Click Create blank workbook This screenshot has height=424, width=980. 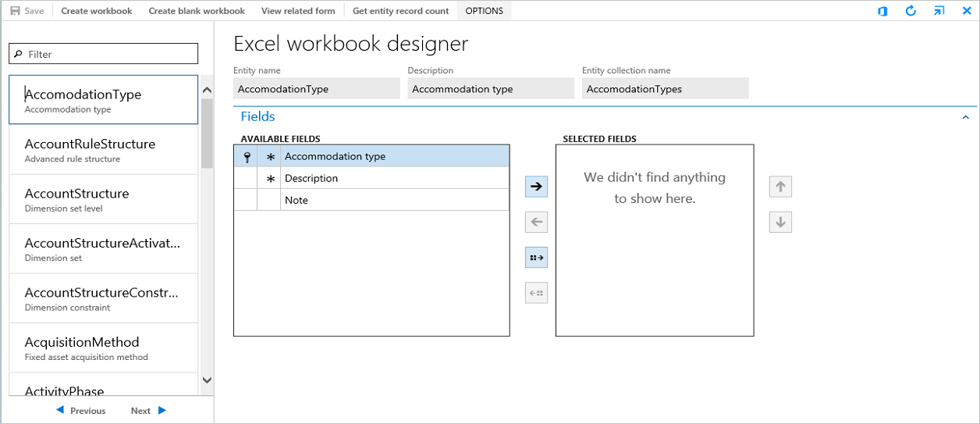click(197, 11)
